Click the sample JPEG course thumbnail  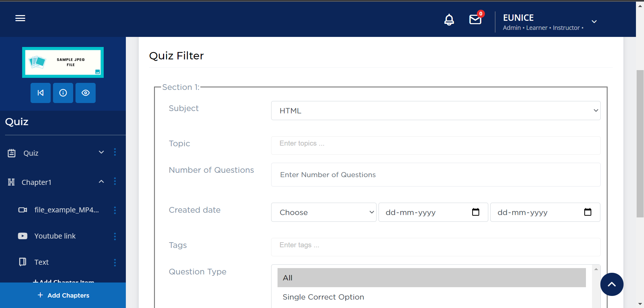63,62
